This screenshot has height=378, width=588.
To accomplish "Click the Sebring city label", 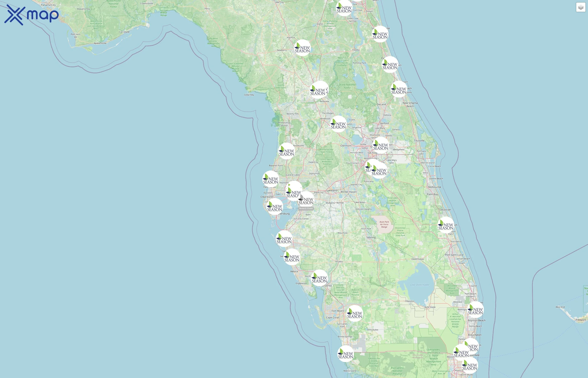I will coord(371,237).
